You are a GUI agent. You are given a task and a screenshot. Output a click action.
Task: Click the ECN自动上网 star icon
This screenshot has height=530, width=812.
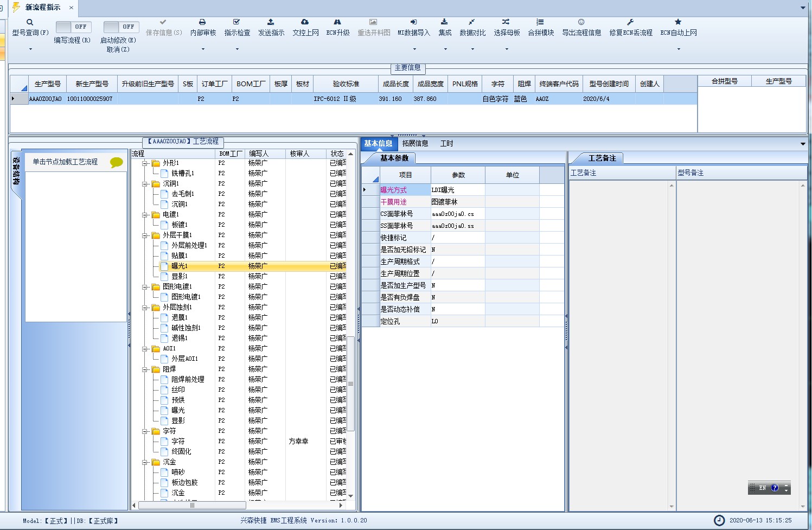678,22
